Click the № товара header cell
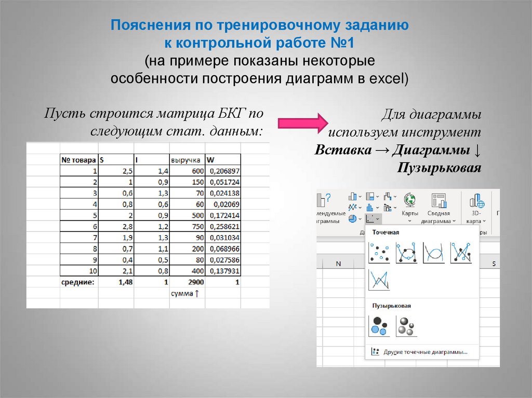The height and width of the screenshot is (398, 532). point(79,160)
